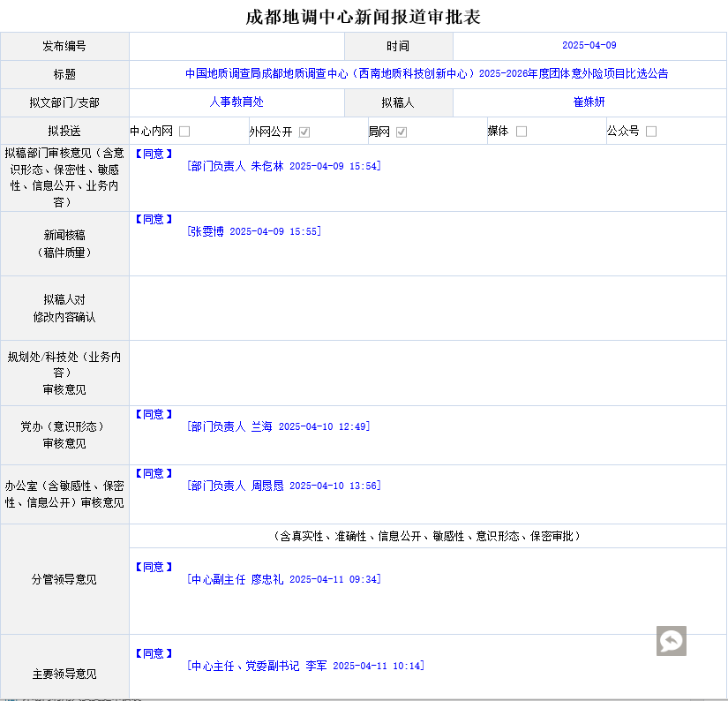Click 李军 main leader approval signature

pos(305,666)
